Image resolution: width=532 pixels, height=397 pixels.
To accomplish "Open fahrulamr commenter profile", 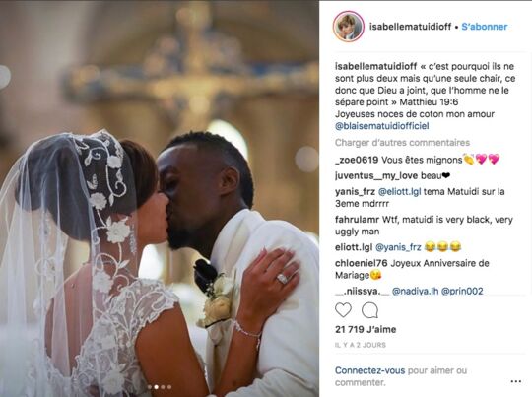I will [x=357, y=220].
